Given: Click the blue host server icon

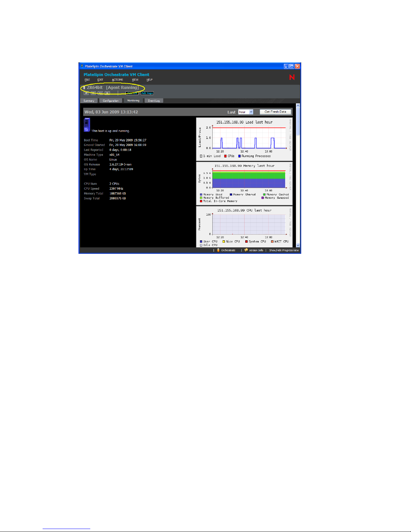Looking at the screenshot, I should 87,125.
